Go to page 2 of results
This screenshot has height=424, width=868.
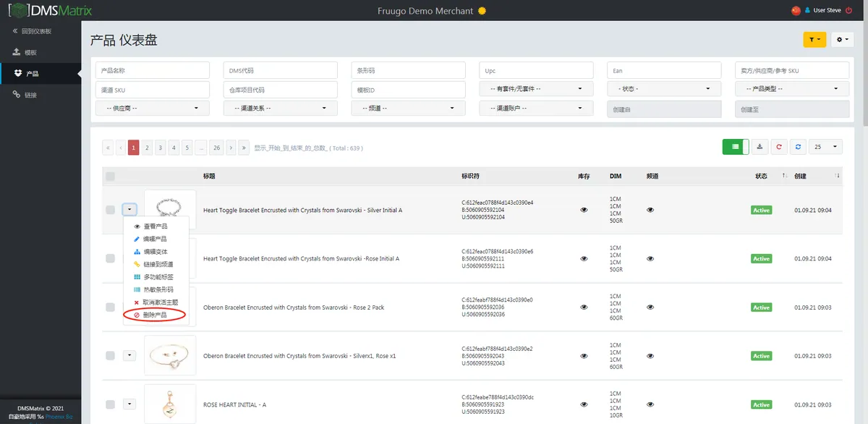(147, 148)
